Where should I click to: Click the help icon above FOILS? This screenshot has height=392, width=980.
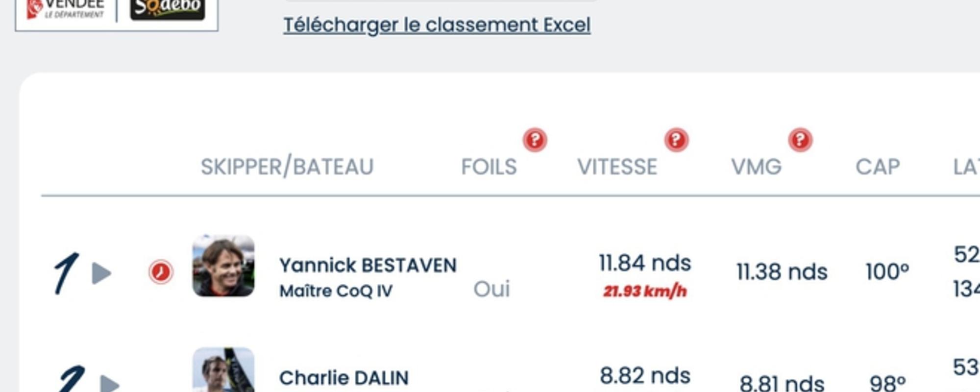(535, 140)
